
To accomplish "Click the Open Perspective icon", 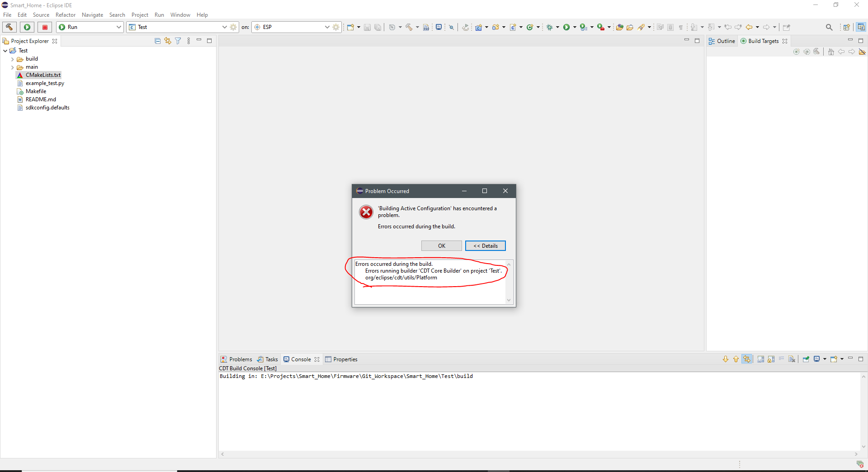I will coord(846,27).
